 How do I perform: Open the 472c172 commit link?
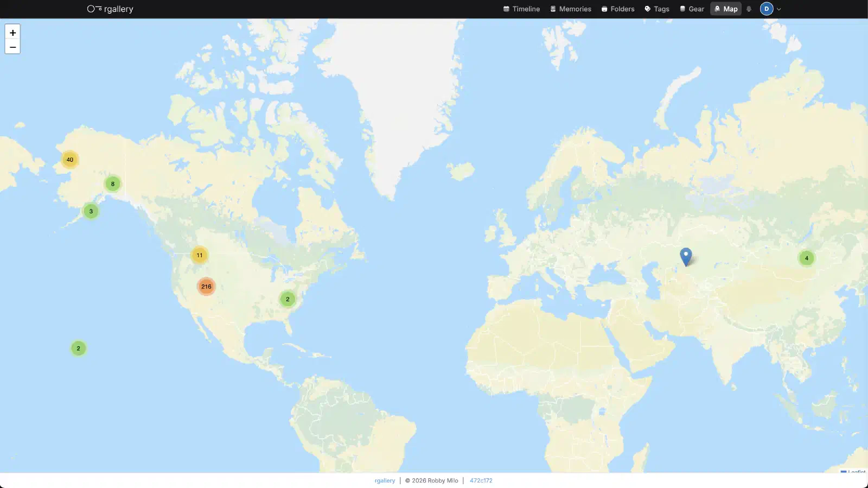[x=481, y=480]
